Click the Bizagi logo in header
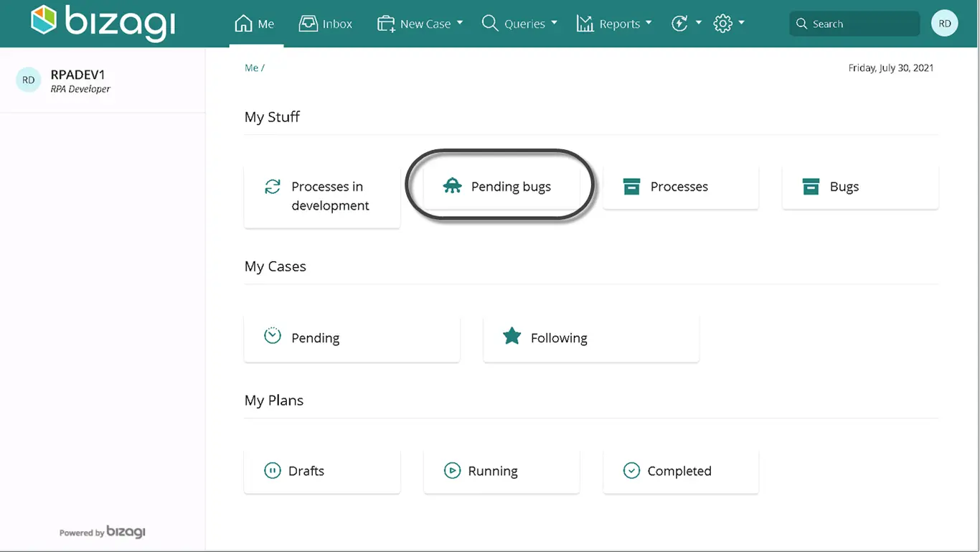 pyautogui.click(x=103, y=22)
